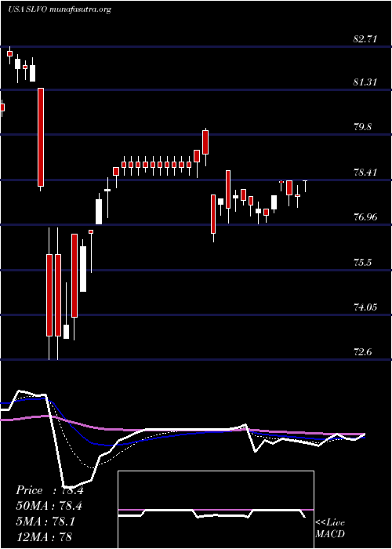392x549 pixels.
Task: Select the 72.6 price level label
Action: pos(362,352)
